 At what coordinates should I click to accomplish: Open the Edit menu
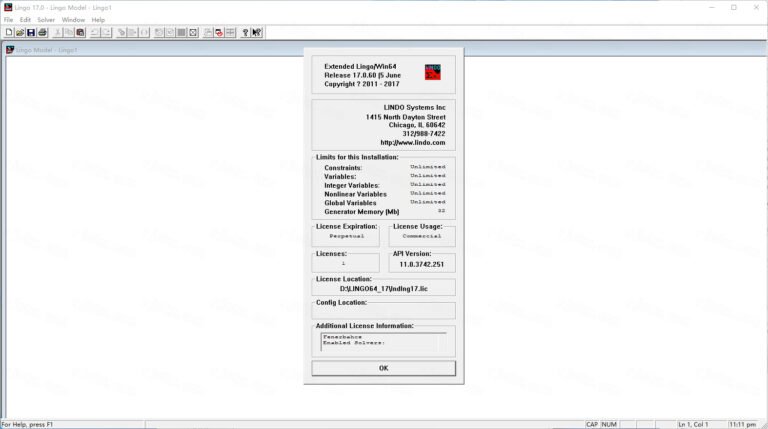pyautogui.click(x=25, y=20)
